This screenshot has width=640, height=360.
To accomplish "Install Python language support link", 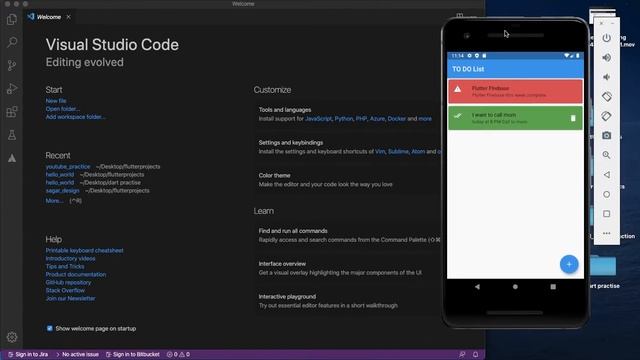I will (x=344, y=119).
